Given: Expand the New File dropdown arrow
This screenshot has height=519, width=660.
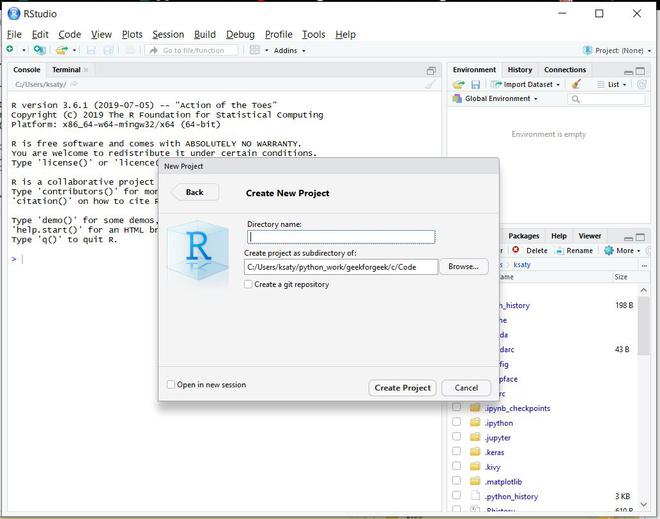Looking at the screenshot, I should pyautogui.click(x=24, y=51).
